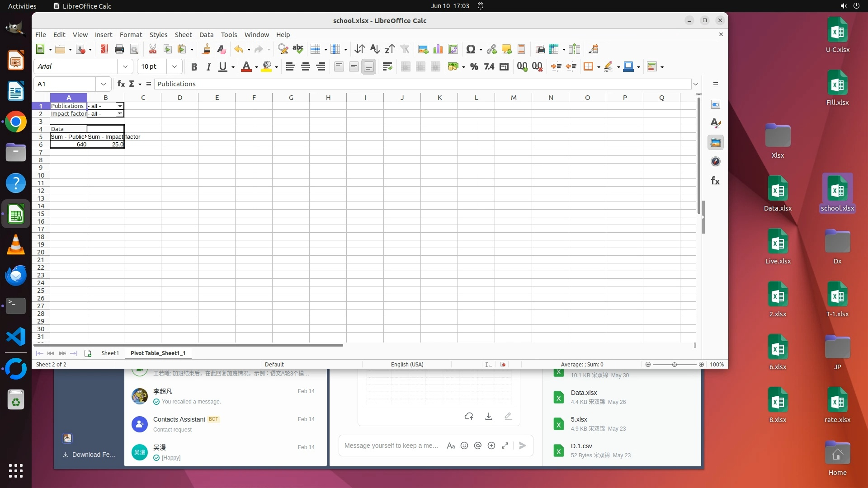The width and height of the screenshot is (868, 488).
Task: Click the zoom slider in status bar
Action: [x=674, y=364]
